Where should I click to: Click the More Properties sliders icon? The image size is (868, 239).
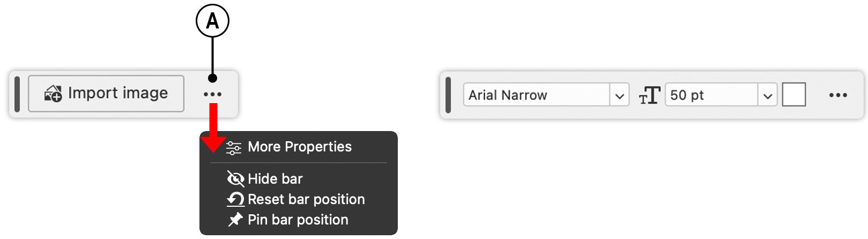(x=234, y=148)
